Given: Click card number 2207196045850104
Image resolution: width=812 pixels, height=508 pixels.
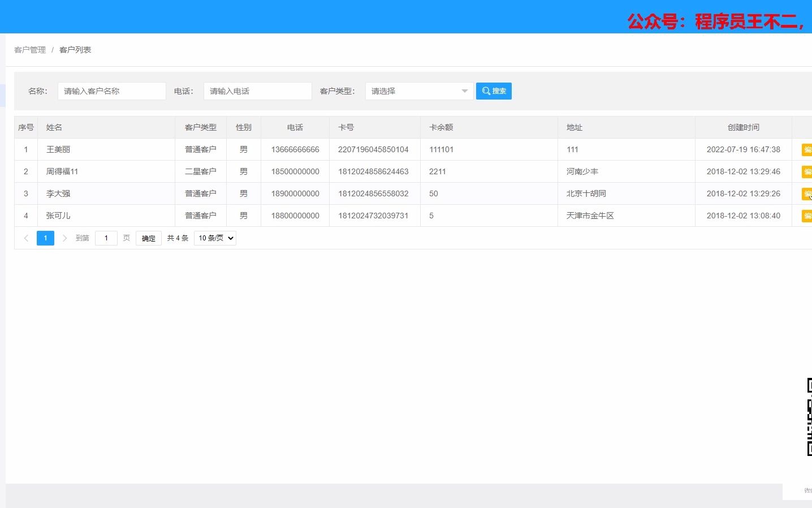Looking at the screenshot, I should (373, 149).
